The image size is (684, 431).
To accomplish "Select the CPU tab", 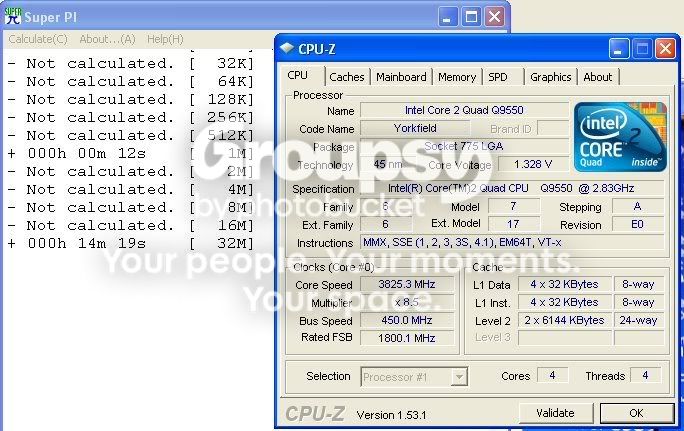I will (x=298, y=75).
